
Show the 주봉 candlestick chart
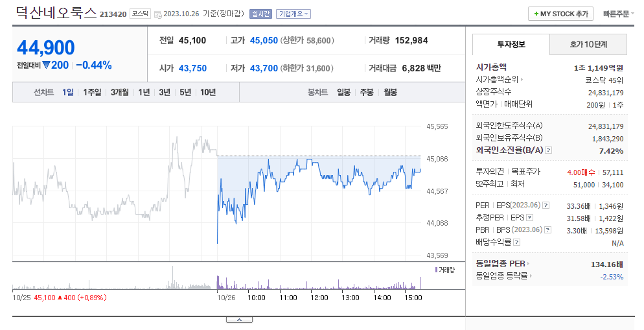tap(367, 93)
